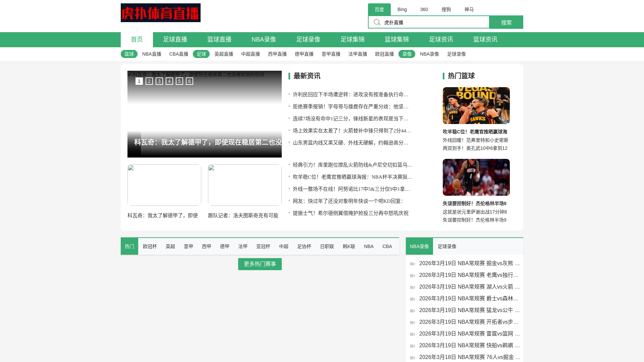Screen dimensions: 644x362
Task: Open headline 外线回暖！范弗里特和小史密斯
Action: tap(476, 140)
